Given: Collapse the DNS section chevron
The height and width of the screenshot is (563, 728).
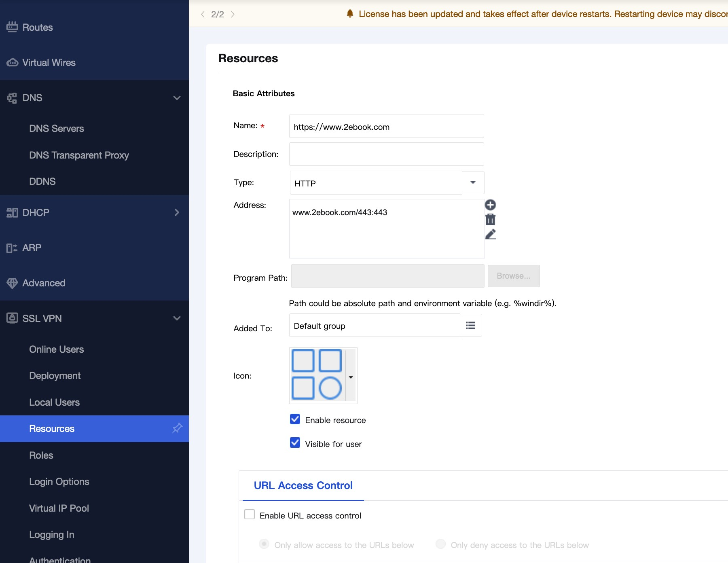Looking at the screenshot, I should [x=177, y=98].
